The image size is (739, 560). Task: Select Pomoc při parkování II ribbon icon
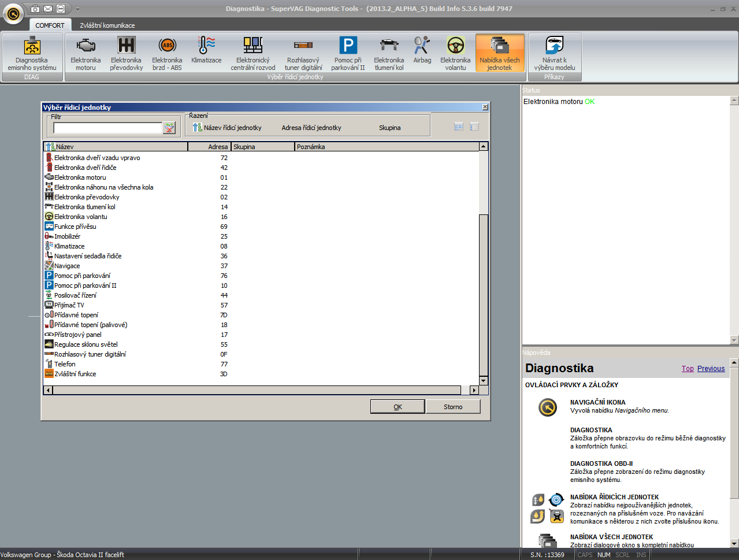348,53
